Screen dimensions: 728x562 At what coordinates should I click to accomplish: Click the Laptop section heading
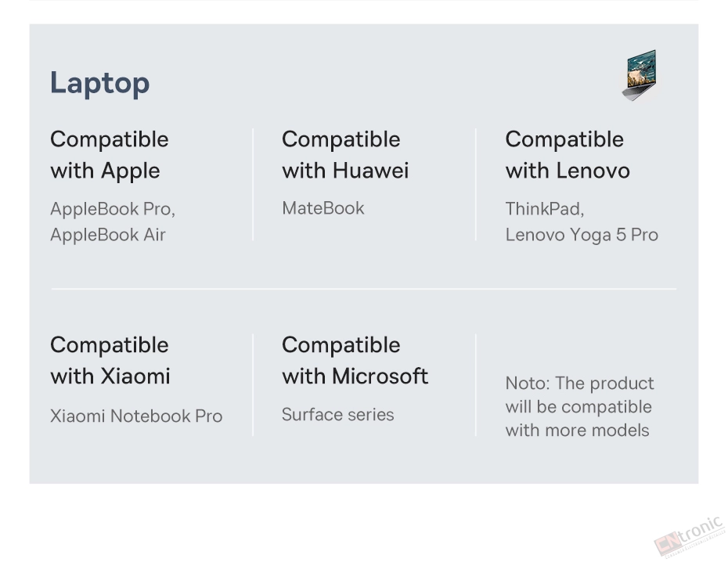(x=100, y=84)
